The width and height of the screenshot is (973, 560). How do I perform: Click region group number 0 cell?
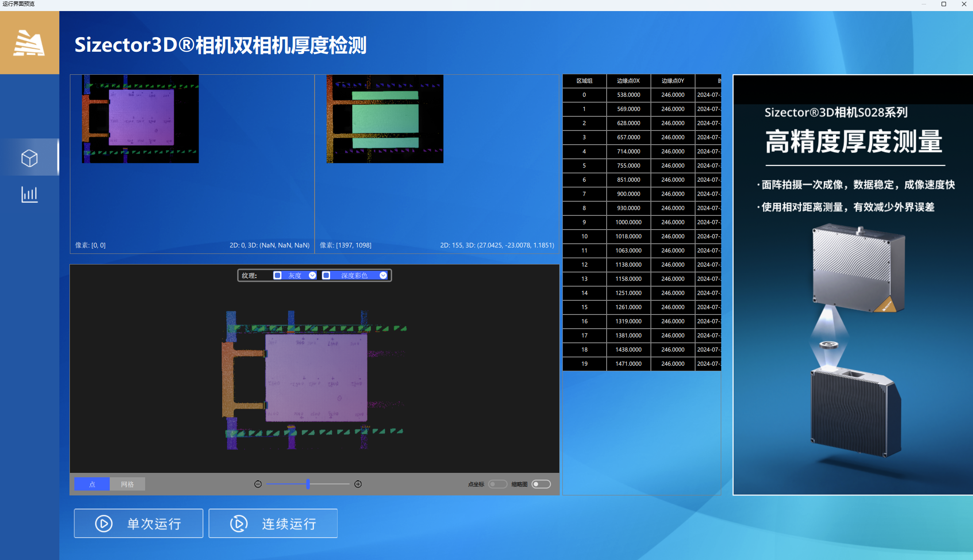coord(585,95)
